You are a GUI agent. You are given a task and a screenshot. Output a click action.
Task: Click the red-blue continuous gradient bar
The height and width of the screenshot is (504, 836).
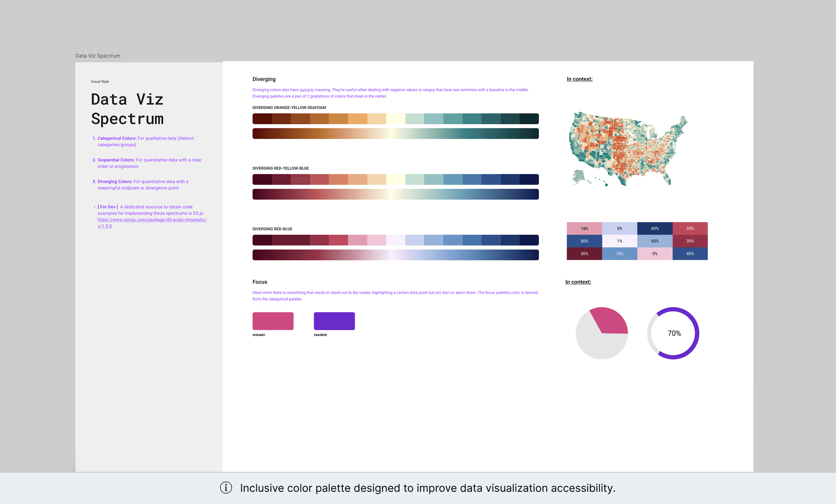tap(395, 255)
